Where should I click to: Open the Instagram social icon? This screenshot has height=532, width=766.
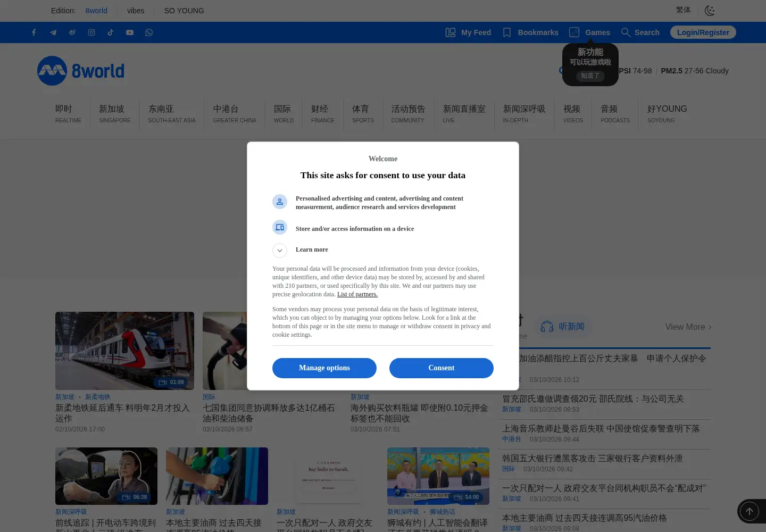coord(91,32)
